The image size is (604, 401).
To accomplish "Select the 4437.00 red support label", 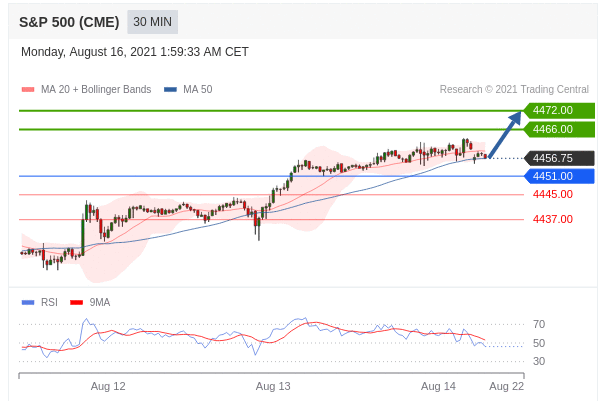I will coord(552,219).
